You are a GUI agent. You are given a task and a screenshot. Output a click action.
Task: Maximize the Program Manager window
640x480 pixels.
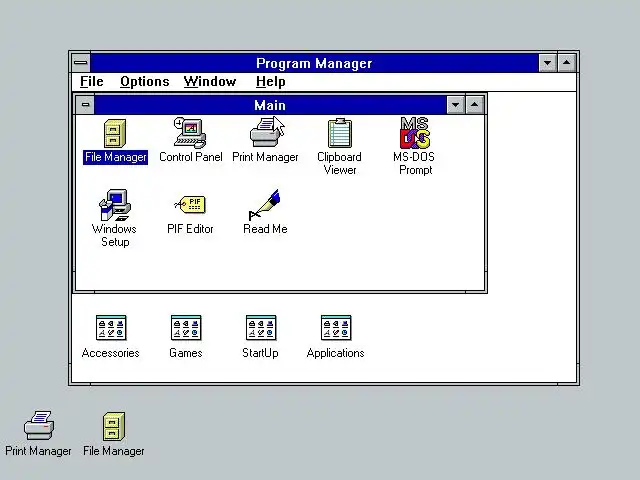coord(567,63)
